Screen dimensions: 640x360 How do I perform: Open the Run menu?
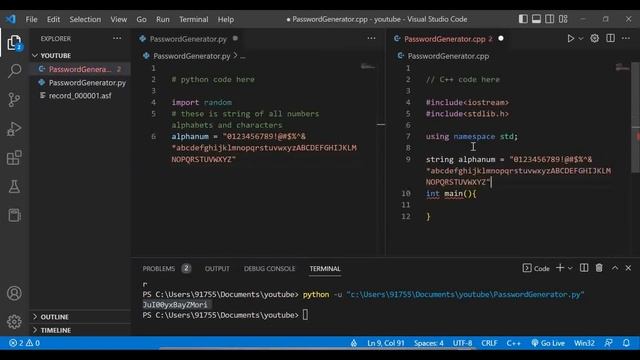[162, 19]
